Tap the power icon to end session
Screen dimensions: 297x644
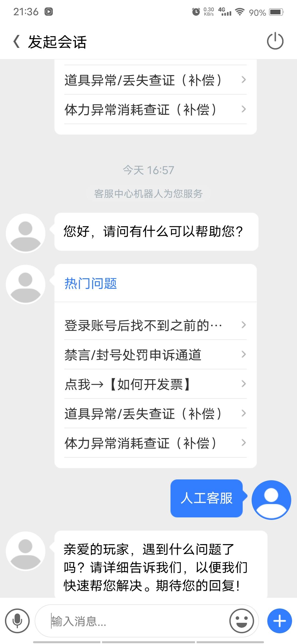tap(275, 41)
